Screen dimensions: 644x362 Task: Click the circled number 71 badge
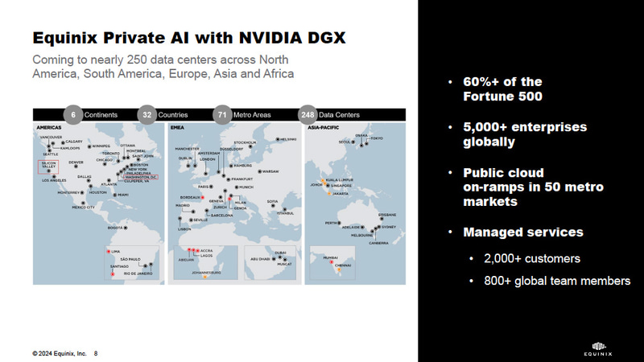click(x=222, y=114)
